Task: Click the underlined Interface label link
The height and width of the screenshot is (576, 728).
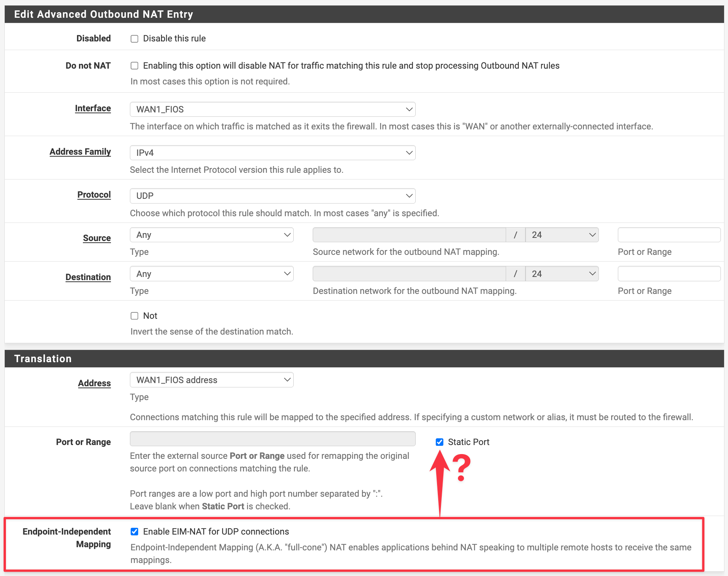Action: [93, 108]
